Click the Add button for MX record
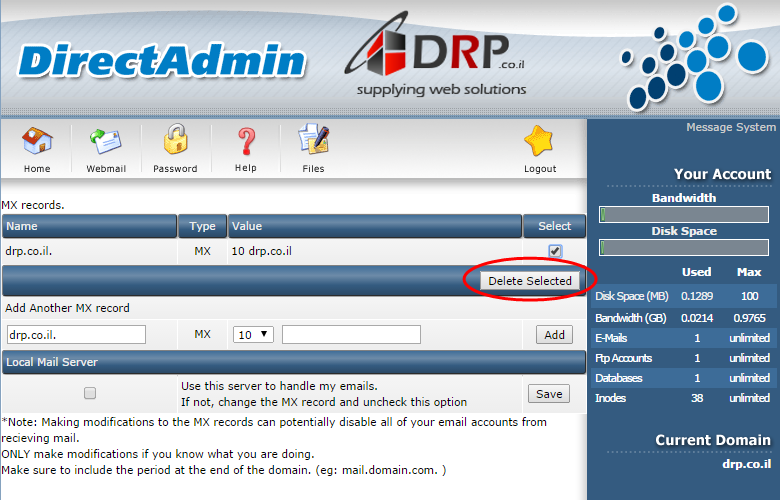Screen dimensions: 780x500 (553, 335)
